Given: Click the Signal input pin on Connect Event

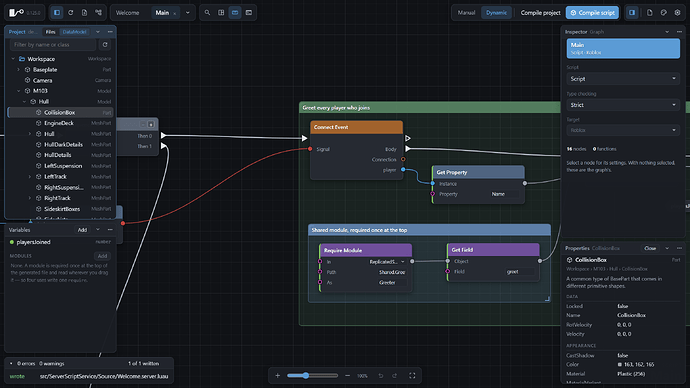Looking at the screenshot, I should [x=310, y=149].
